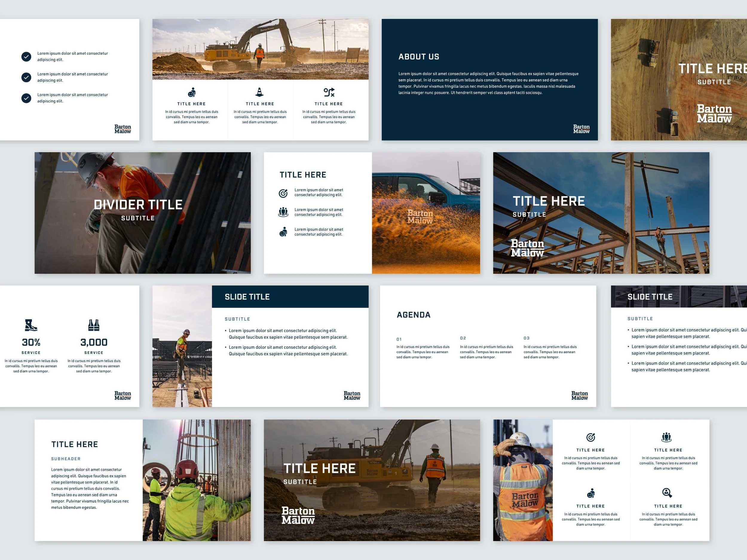Open the excavator photo above the three-column icons
747x560 pixels.
260,49
